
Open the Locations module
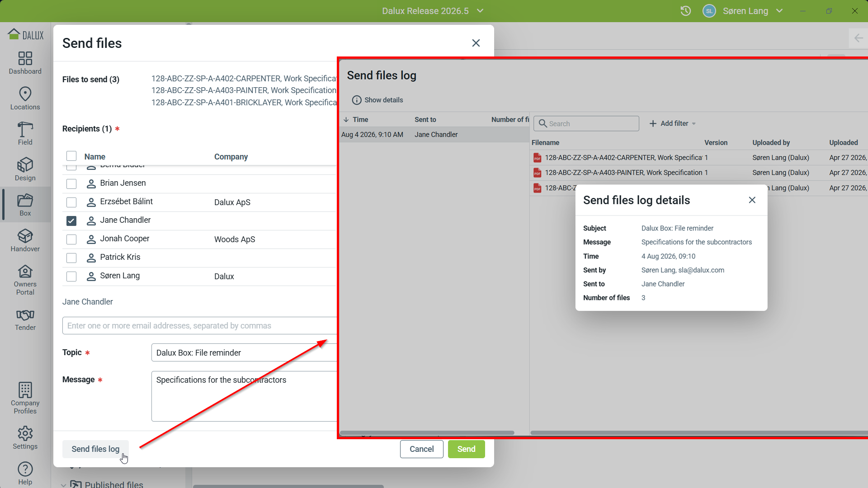25,99
